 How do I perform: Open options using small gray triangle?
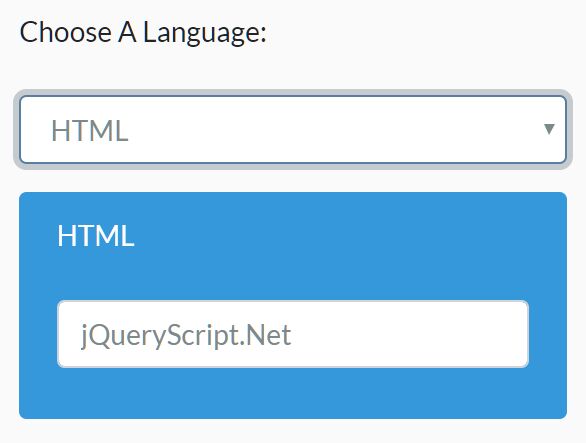[549, 129]
